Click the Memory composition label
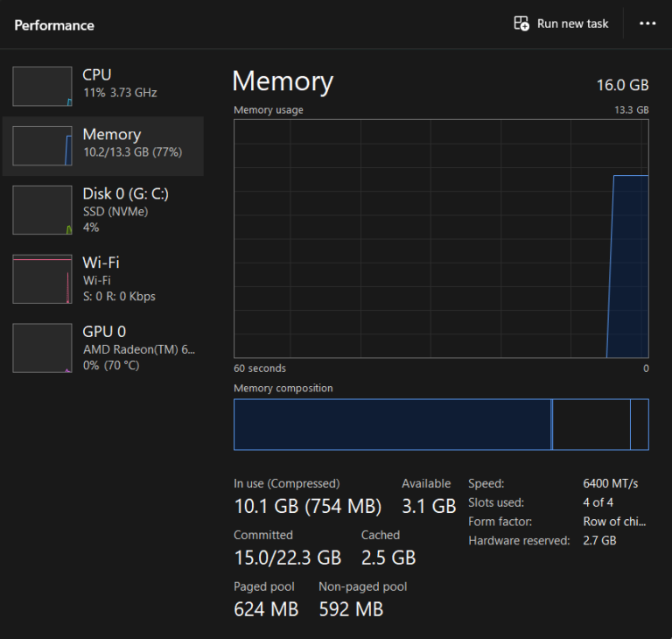The image size is (672, 639). pos(283,388)
